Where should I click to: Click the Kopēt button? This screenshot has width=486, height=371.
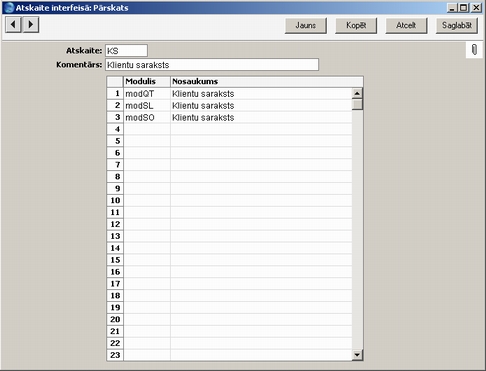[x=356, y=25]
